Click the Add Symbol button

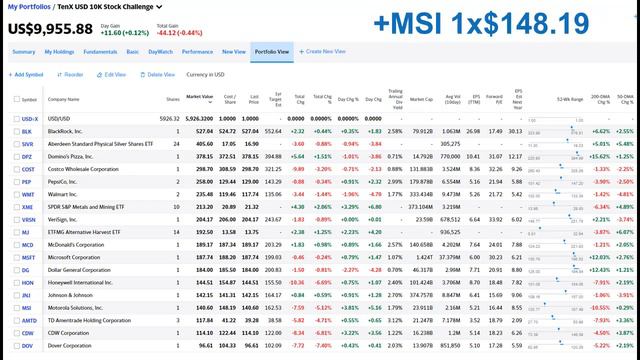[x=26, y=75]
